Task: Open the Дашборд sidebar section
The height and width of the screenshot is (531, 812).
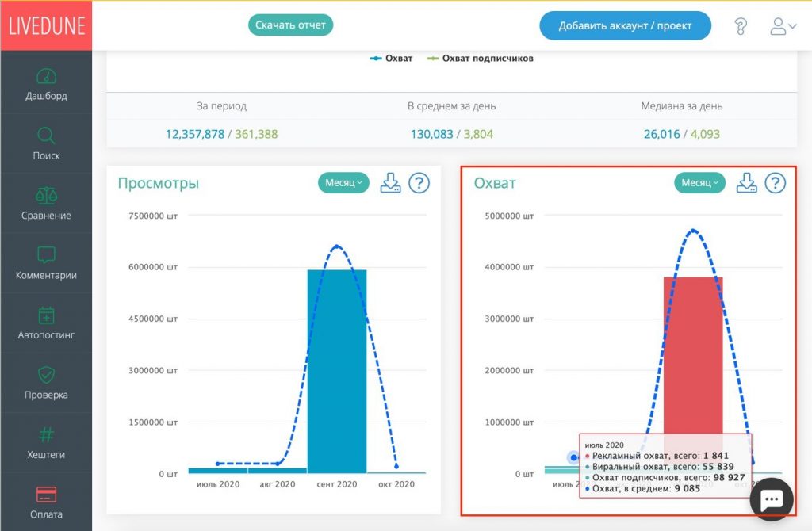Action: tap(46, 85)
